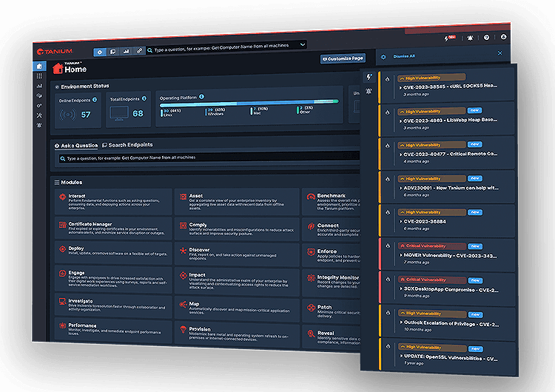Open notification settings gear icon
Viewport: 555px width, 392px height.
(383, 57)
